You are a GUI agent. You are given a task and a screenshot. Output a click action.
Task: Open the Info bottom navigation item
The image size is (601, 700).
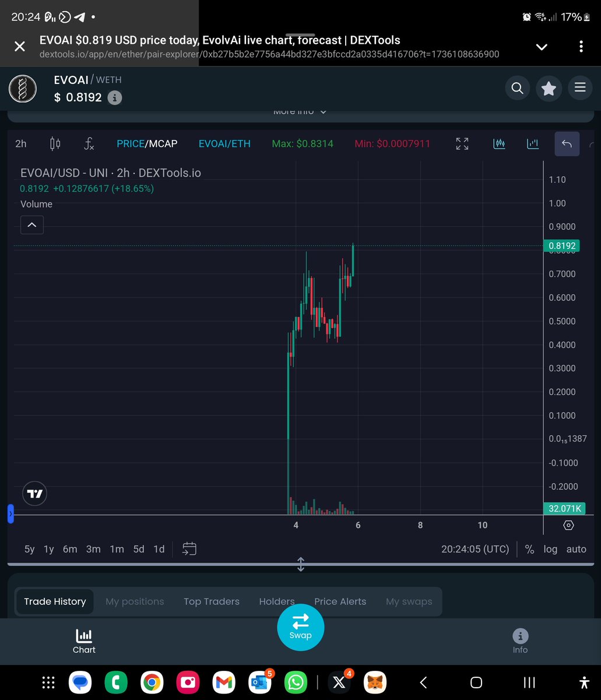click(520, 641)
